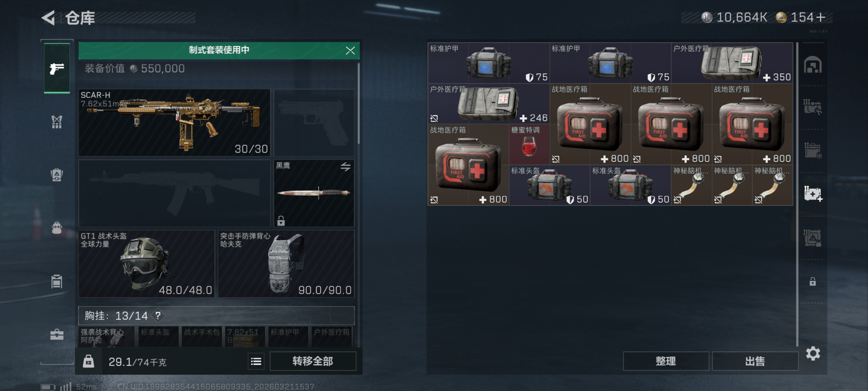Viewport: 868px width, 391px height.
Task: Select the helmet gear filter icon
Action: (x=813, y=65)
